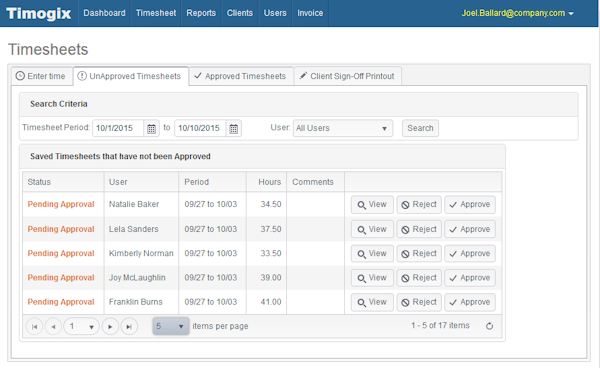The image size is (600, 368).
Task: Approve Kimberly Norman's timesheet
Action: coord(470,254)
